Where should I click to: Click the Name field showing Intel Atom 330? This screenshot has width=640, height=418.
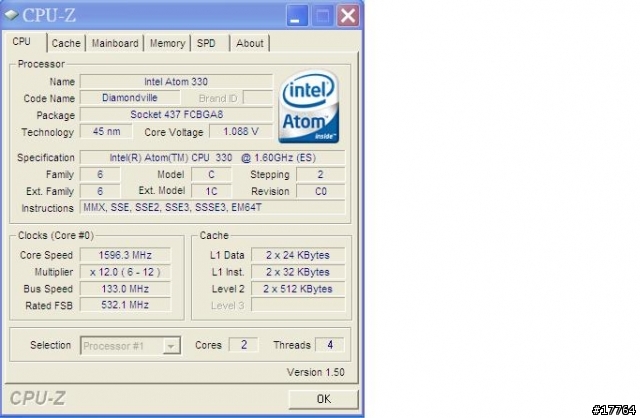coord(176,81)
